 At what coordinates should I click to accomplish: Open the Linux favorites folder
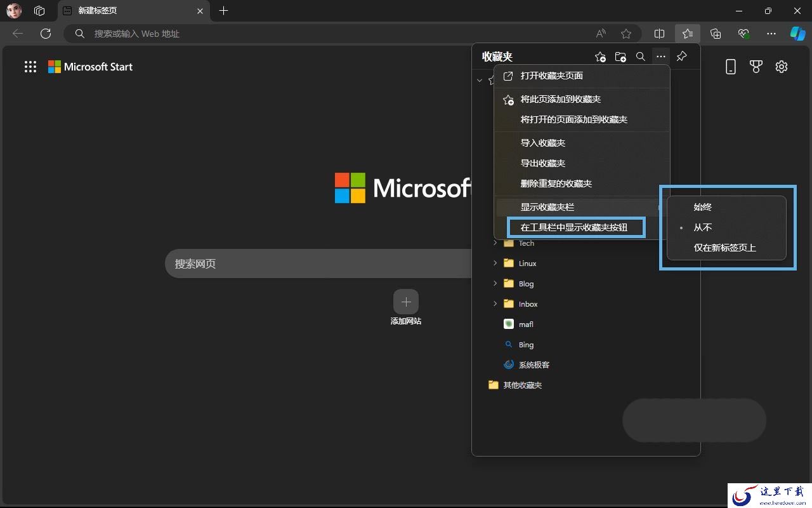point(520,264)
